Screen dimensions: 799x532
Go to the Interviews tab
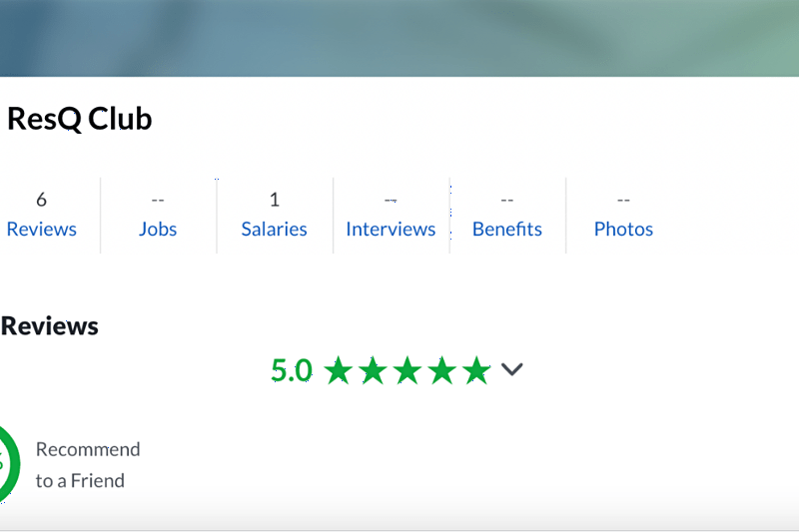[391, 229]
